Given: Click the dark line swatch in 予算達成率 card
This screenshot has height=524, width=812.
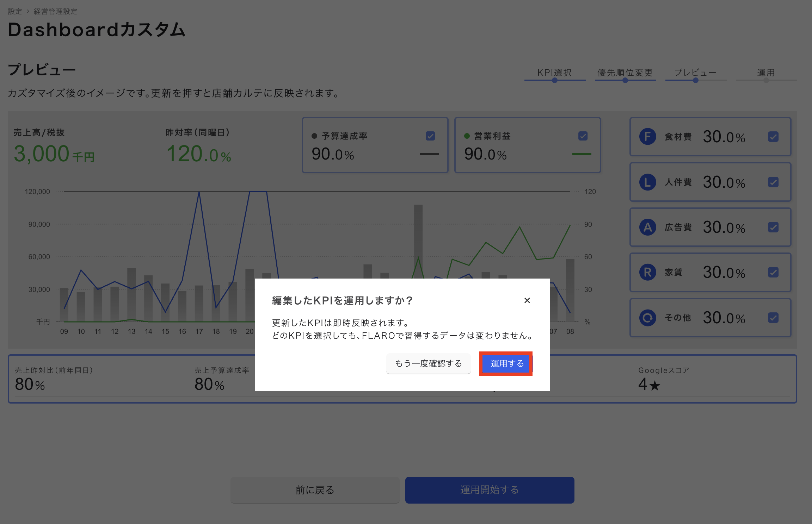Looking at the screenshot, I should coord(429,154).
